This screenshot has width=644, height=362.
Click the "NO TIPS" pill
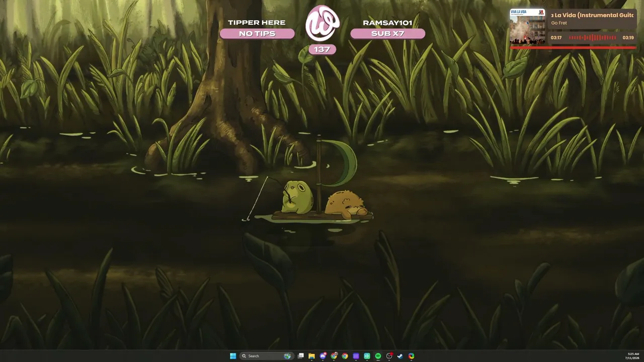click(x=257, y=34)
